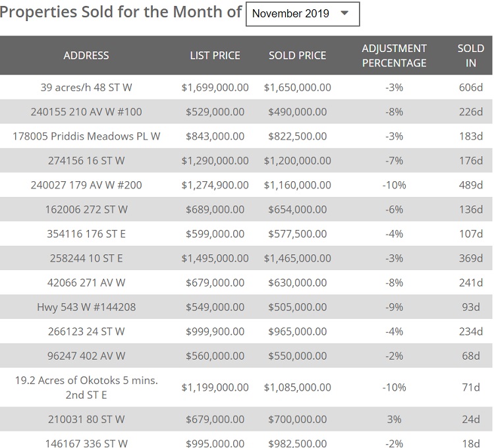Click the 258244 10 ST E address

(x=86, y=258)
